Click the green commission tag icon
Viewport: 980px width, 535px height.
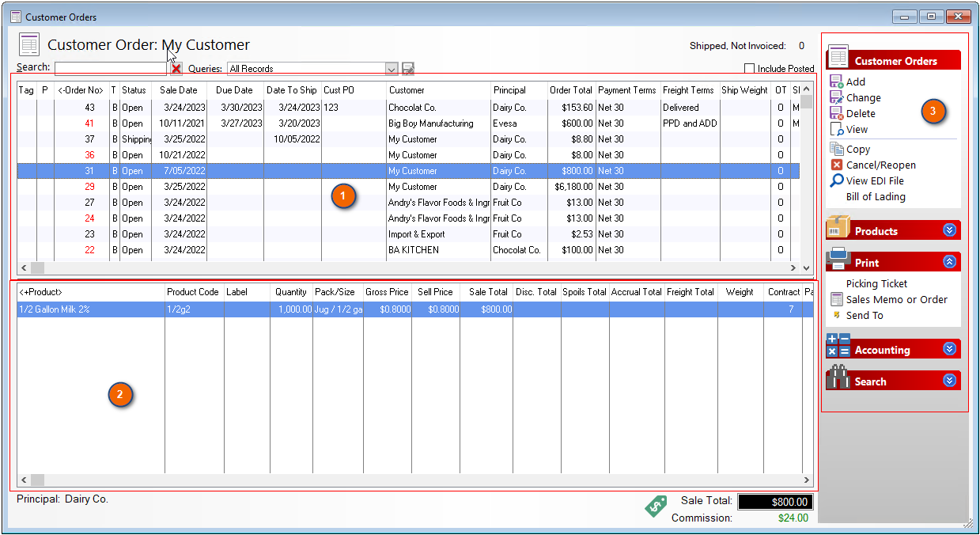(x=656, y=506)
